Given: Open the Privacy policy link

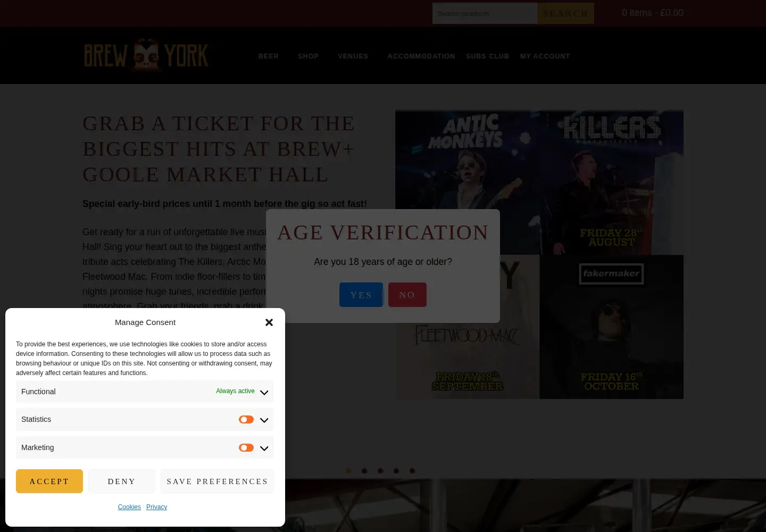Looking at the screenshot, I should coord(156,507).
